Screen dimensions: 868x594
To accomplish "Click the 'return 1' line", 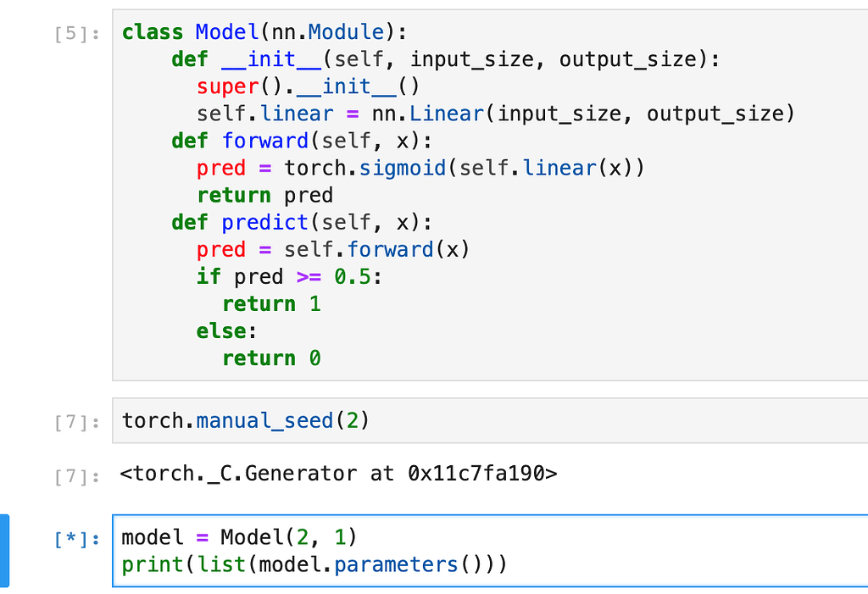I will [x=271, y=303].
